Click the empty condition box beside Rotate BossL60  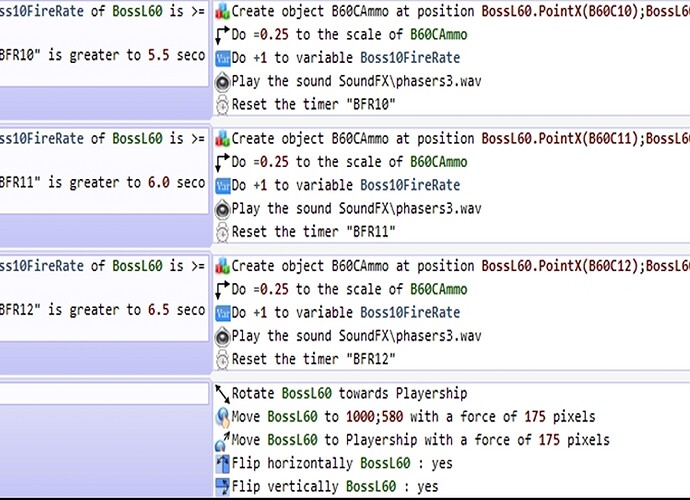coord(104,393)
